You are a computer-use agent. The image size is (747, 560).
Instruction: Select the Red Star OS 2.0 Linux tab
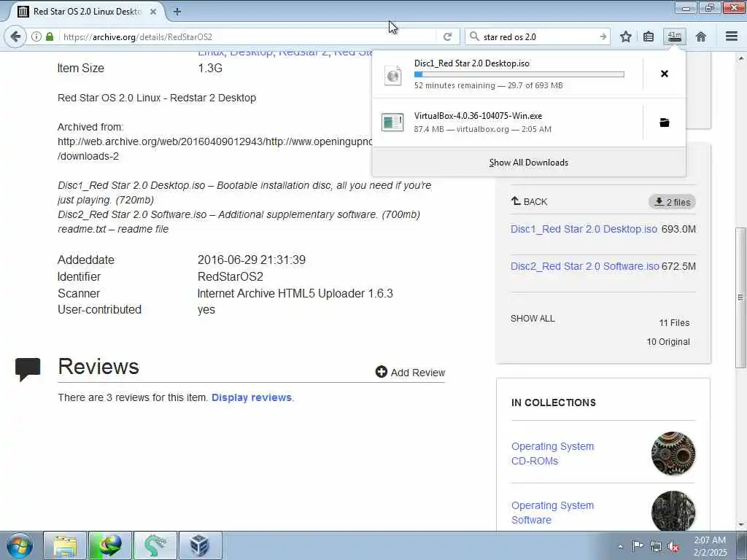(86, 12)
